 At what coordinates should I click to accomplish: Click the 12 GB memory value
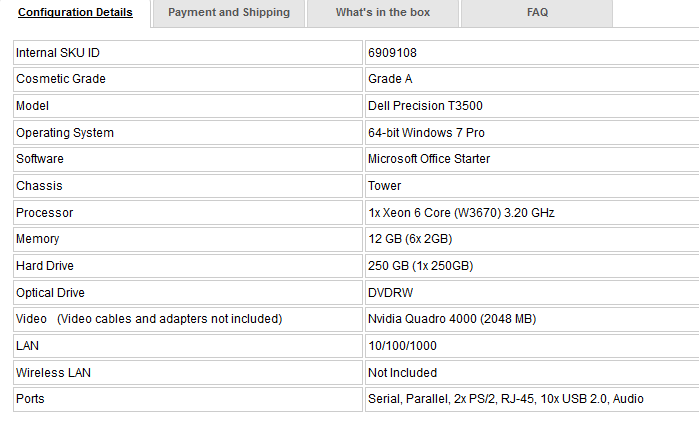[410, 239]
